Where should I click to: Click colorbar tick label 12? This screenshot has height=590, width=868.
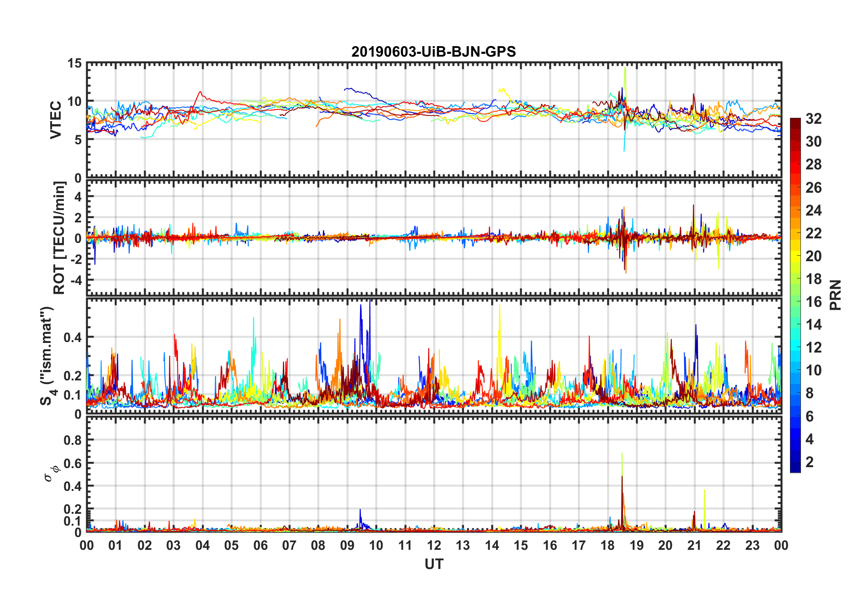pyautogui.click(x=814, y=348)
